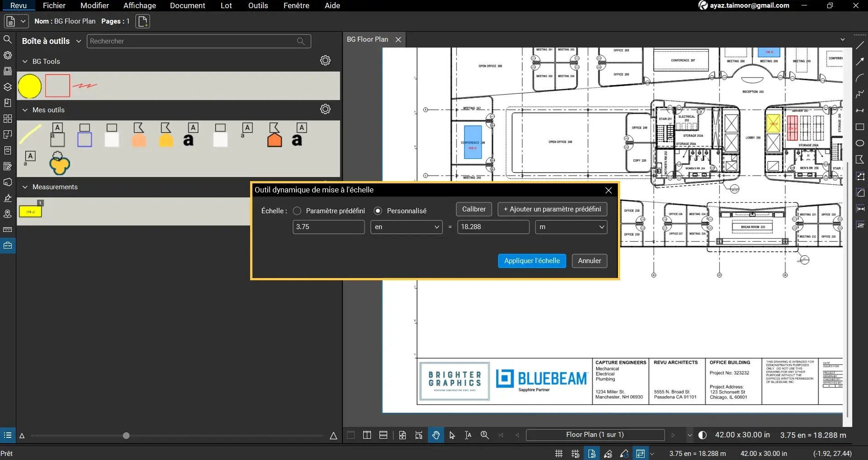Choose the Paramètre prédéfini radio option
Viewport: 868px width, 460px height.
tap(297, 211)
